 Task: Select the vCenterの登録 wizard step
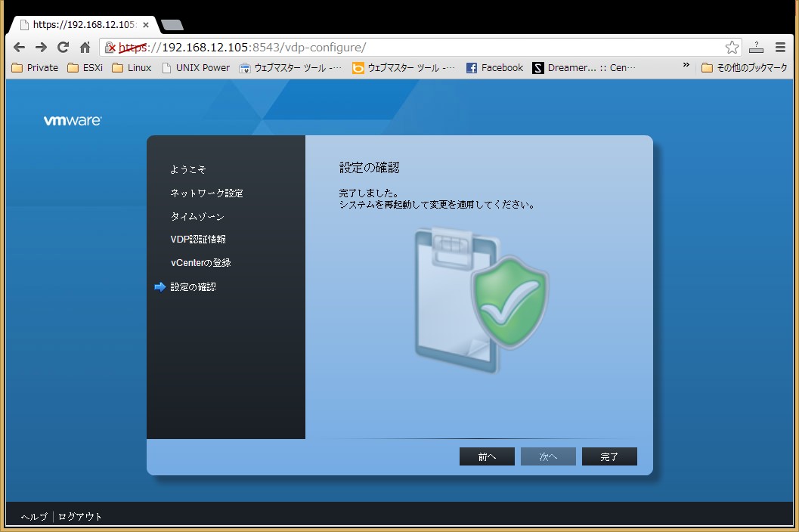[201, 263]
